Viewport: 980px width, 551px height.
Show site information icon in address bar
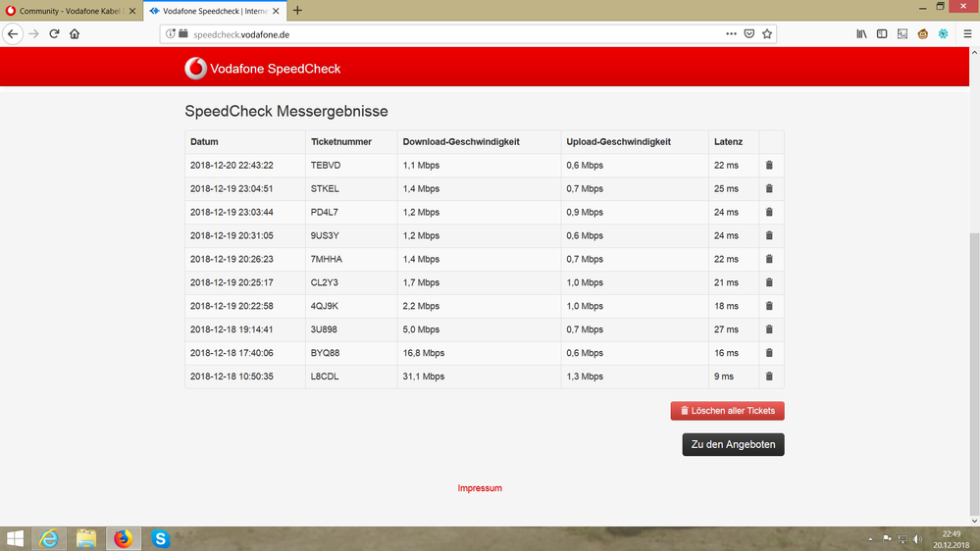point(170,33)
